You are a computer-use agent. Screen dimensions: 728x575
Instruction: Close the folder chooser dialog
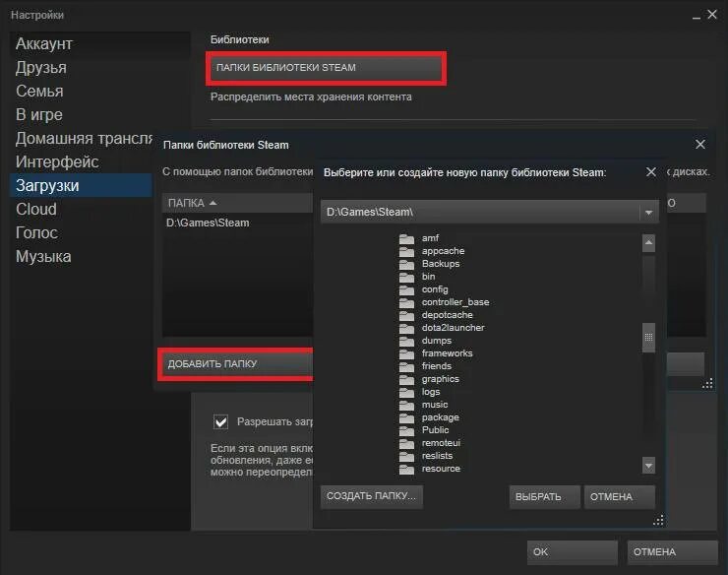(x=651, y=172)
